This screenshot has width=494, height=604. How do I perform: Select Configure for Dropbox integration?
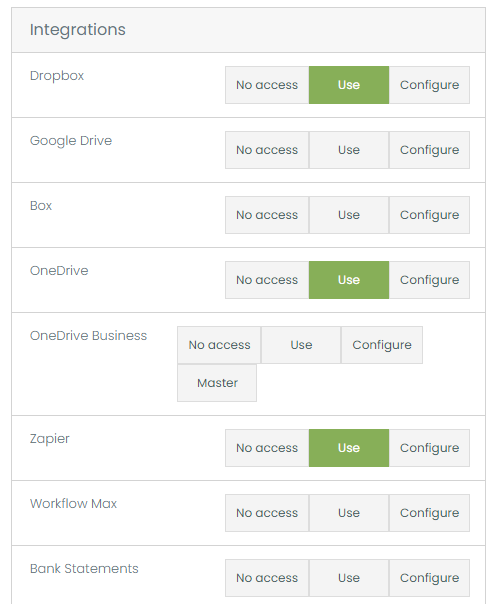tap(429, 85)
